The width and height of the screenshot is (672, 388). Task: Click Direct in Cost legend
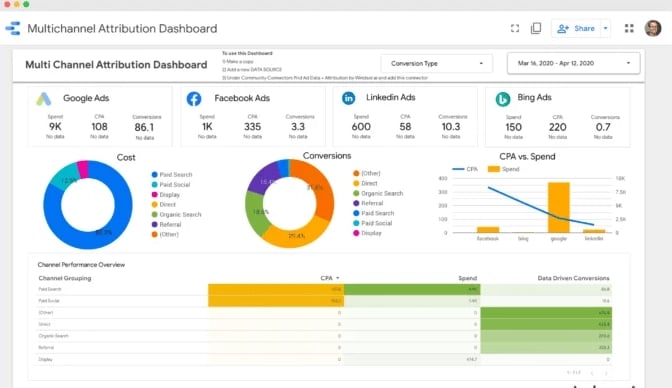point(164,205)
